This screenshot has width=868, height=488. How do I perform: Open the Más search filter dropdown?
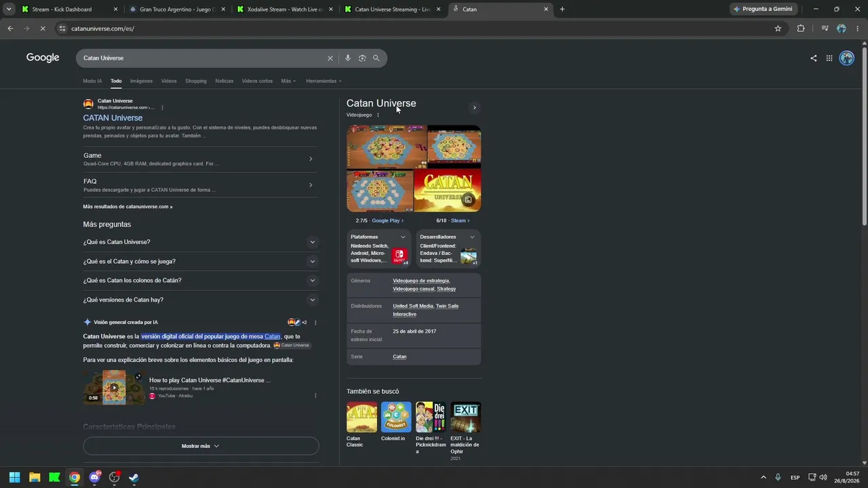(x=288, y=81)
